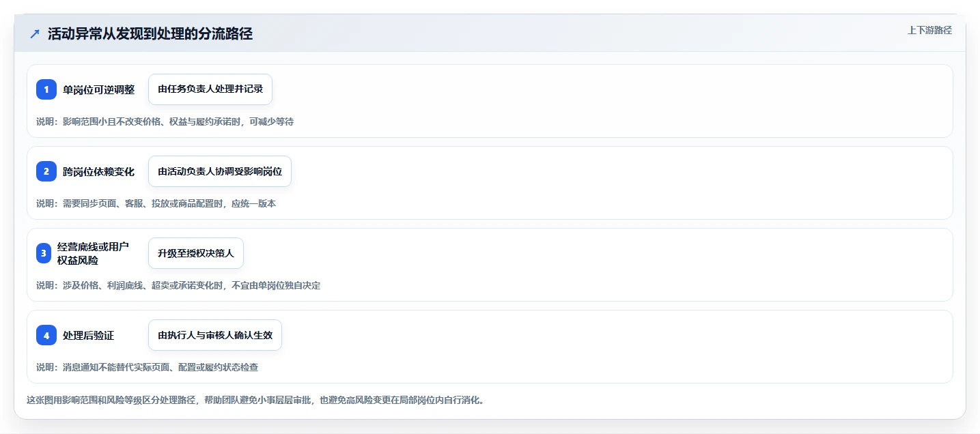Click the number 1 step badge
Image resolution: width=980 pixels, height=434 pixels.
pos(46,89)
